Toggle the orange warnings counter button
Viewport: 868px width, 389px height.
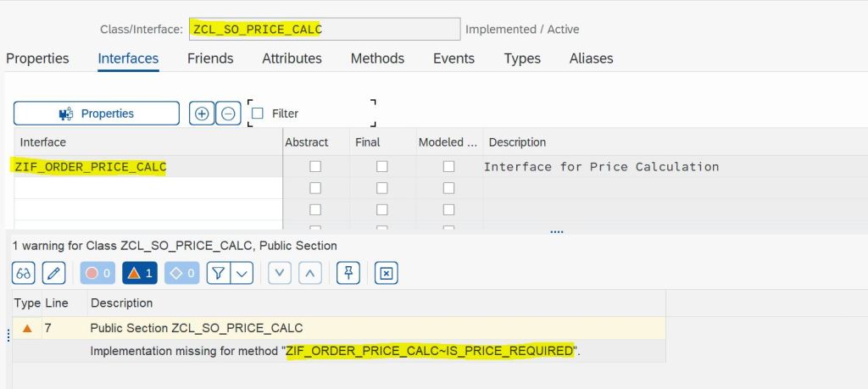point(139,273)
